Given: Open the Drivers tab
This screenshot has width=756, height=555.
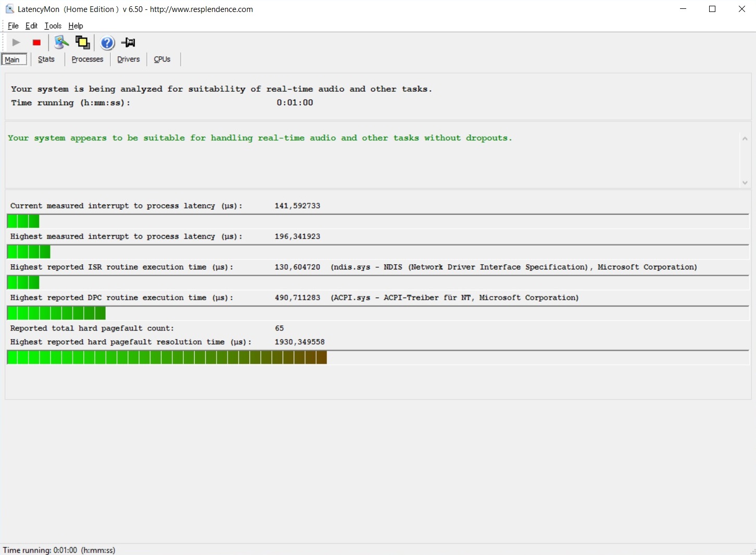Looking at the screenshot, I should pos(128,59).
